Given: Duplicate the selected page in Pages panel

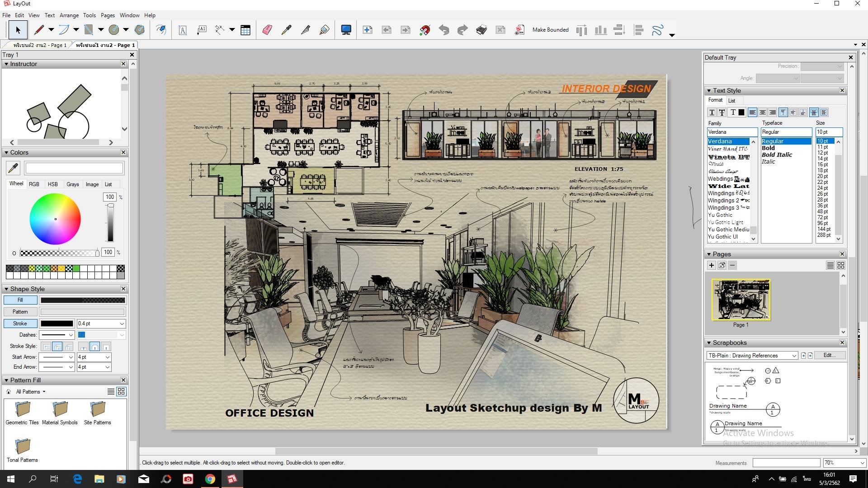Looking at the screenshot, I should (x=722, y=265).
